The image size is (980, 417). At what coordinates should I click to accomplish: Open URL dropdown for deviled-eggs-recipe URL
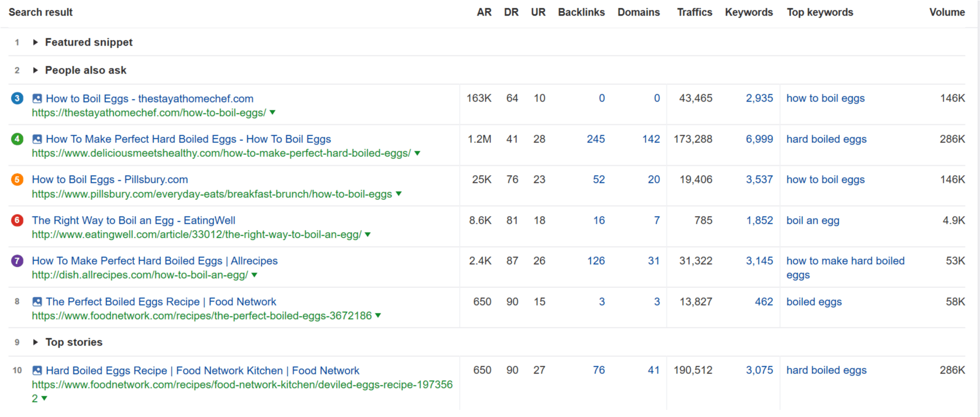pos(44,398)
